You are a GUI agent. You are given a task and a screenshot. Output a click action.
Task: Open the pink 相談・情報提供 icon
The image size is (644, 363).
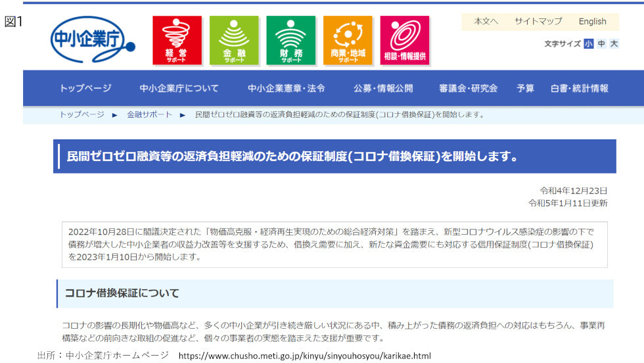[x=404, y=40]
